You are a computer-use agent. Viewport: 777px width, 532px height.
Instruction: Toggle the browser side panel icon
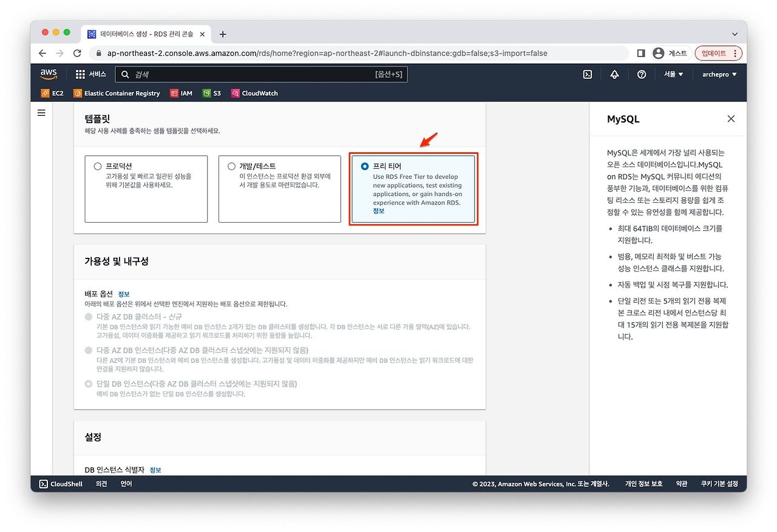click(x=641, y=53)
